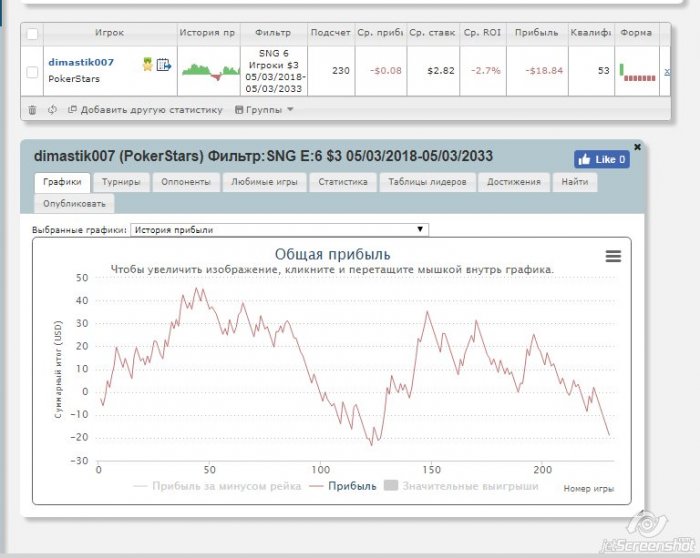Check the dimastik007 row checkbox

[x=32, y=72]
